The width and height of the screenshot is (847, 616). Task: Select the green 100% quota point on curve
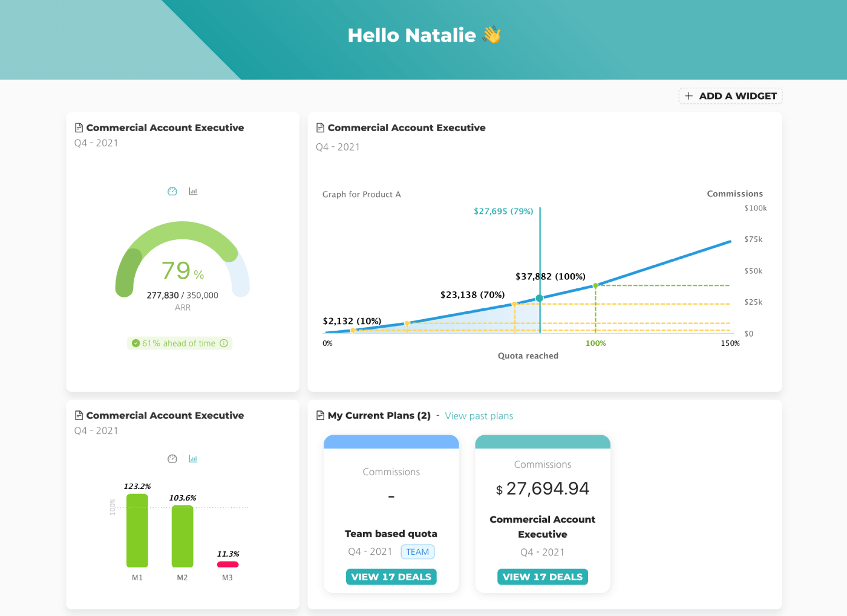(595, 285)
